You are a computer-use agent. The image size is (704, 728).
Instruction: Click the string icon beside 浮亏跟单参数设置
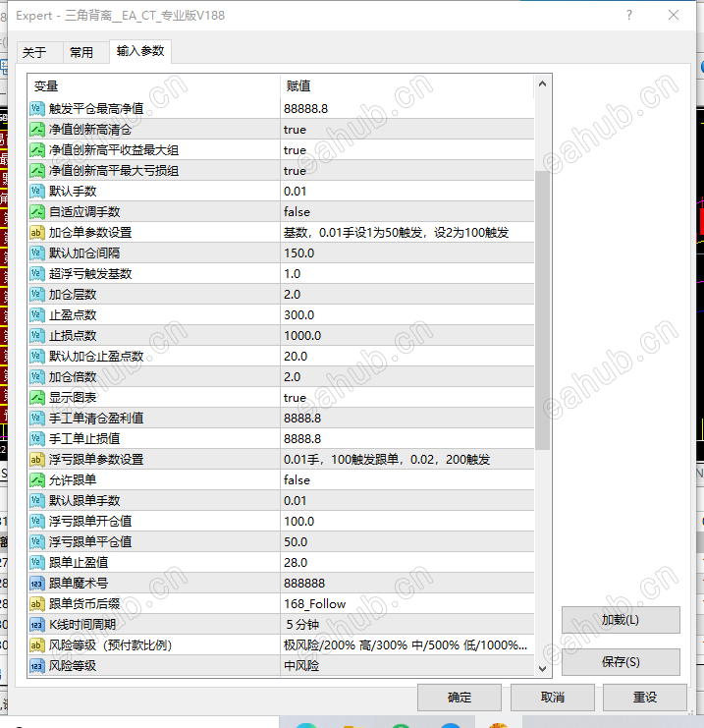[x=37, y=460]
